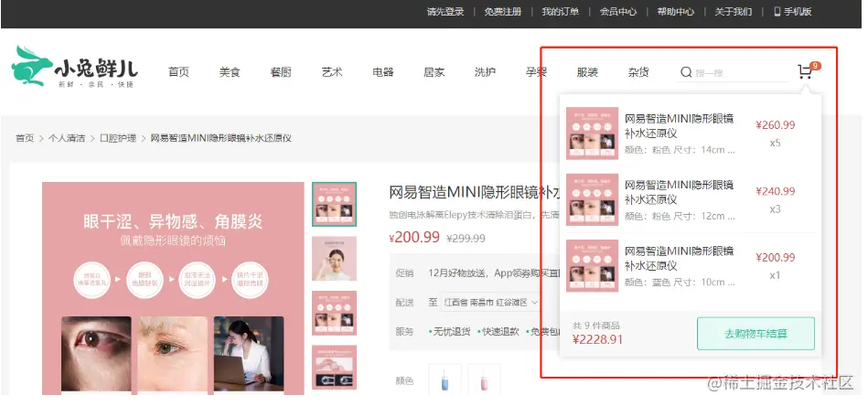868x406 pixels.
Task: Select 杂货 category
Action: pyautogui.click(x=638, y=72)
